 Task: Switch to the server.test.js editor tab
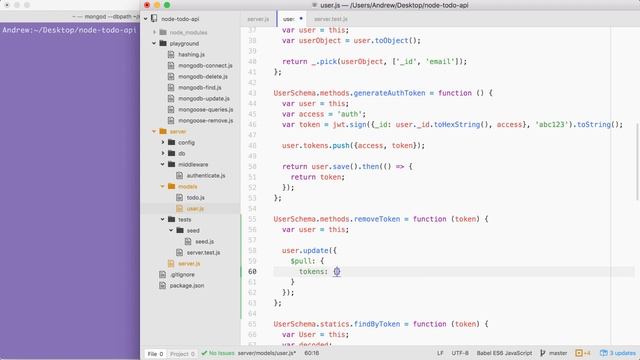pos(331,19)
